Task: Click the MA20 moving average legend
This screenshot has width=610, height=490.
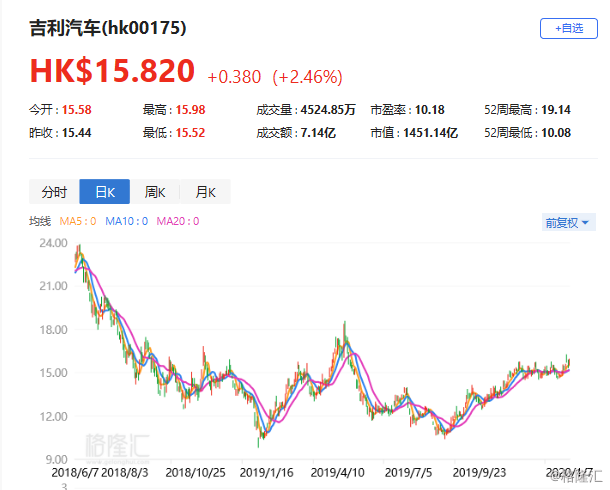Action: coord(178,221)
